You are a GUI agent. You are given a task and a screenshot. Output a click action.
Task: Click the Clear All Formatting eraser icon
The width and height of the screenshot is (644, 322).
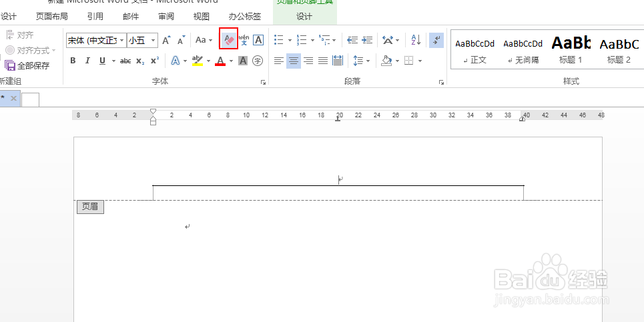[229, 39]
